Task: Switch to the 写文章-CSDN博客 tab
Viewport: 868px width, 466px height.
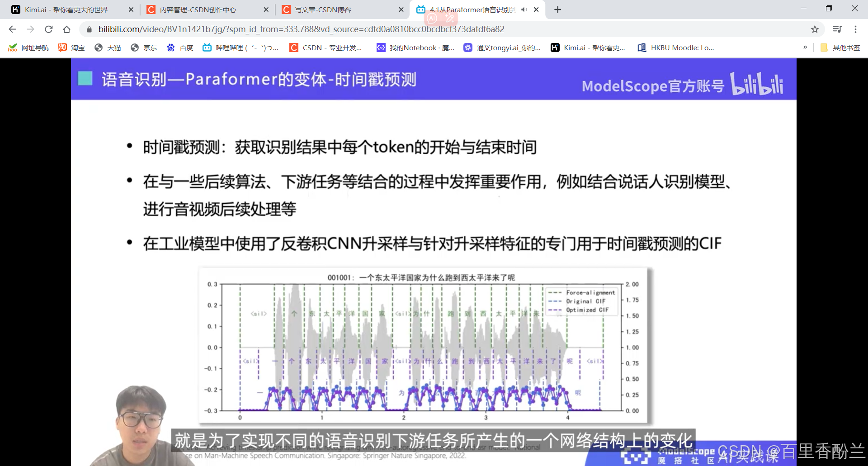Action: pyautogui.click(x=342, y=10)
